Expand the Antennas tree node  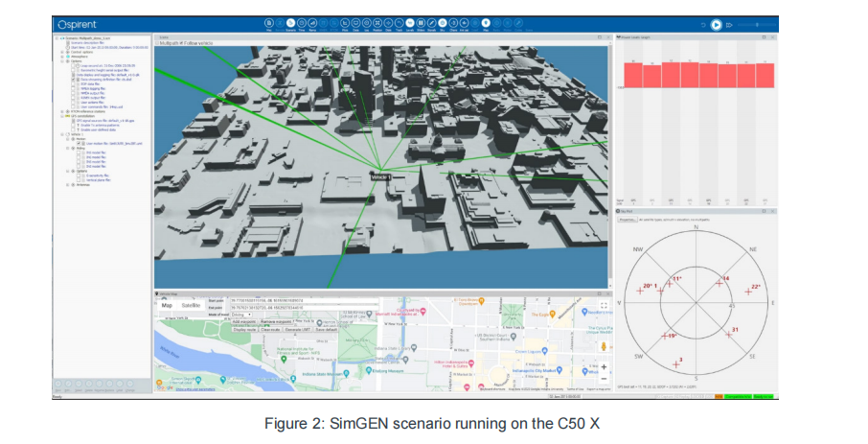tap(66, 186)
